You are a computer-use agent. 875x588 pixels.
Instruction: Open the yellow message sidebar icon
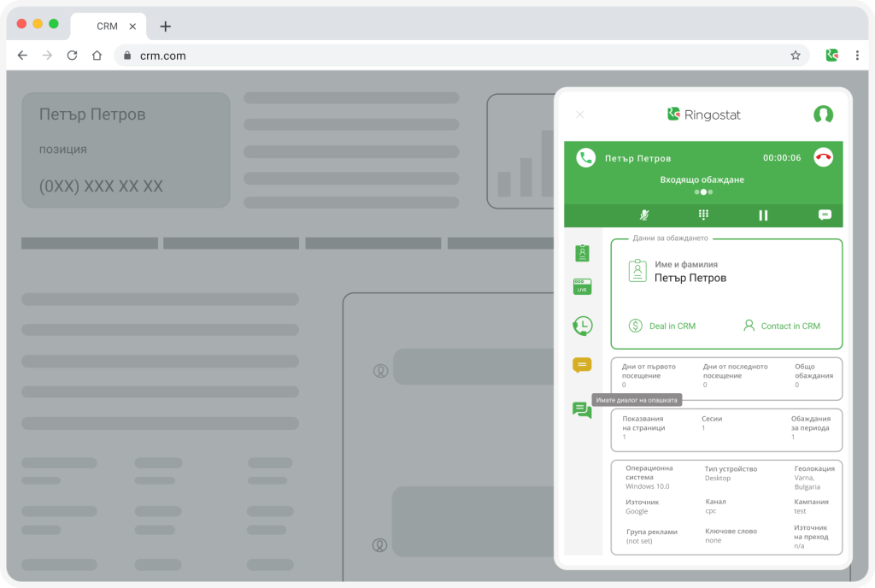point(582,365)
